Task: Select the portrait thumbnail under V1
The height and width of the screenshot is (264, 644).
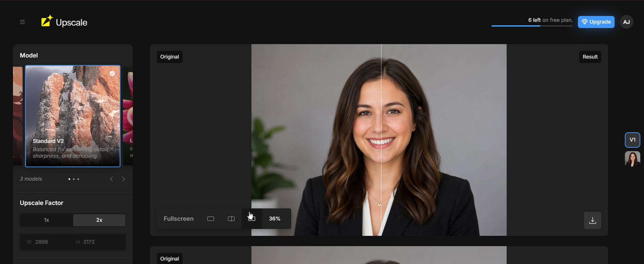Action: pos(632,159)
